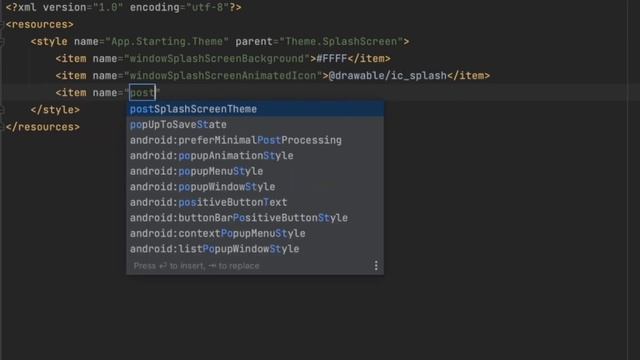Click the closing </resources> tag
This screenshot has width=640, height=360.
coord(43,127)
